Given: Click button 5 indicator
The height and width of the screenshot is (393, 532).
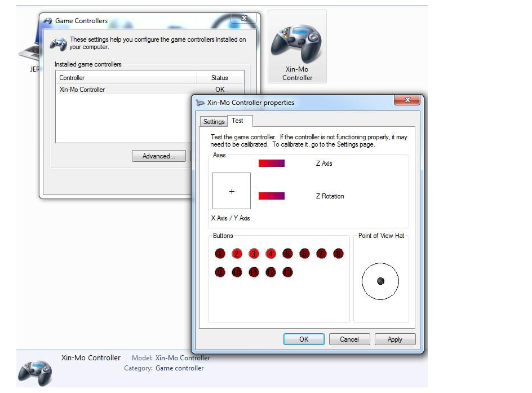Looking at the screenshot, I should point(288,254).
